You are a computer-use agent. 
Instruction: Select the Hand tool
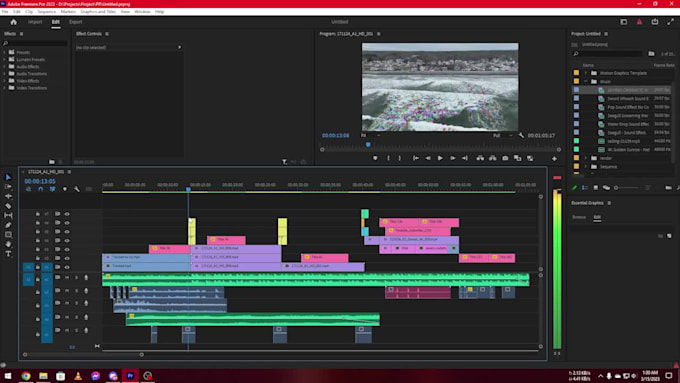[x=8, y=244]
